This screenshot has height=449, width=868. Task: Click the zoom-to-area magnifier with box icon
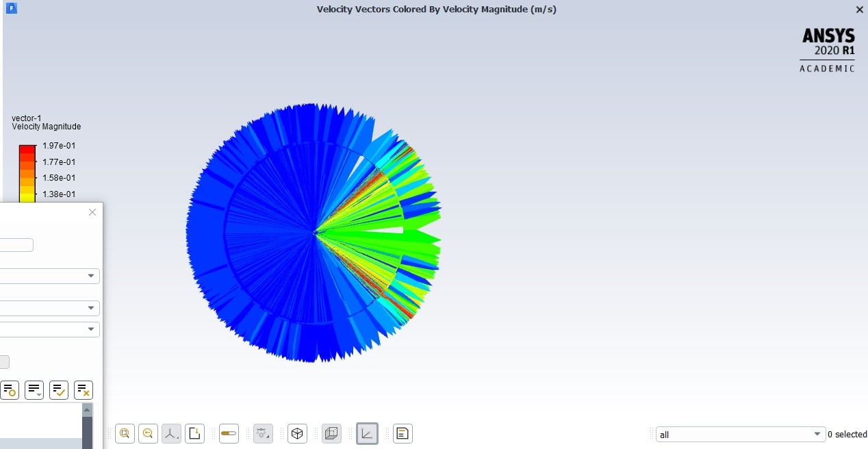tap(125, 433)
